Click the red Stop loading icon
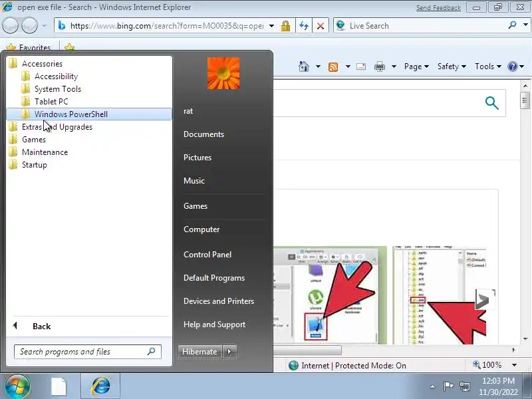532x399 pixels. tap(320, 26)
